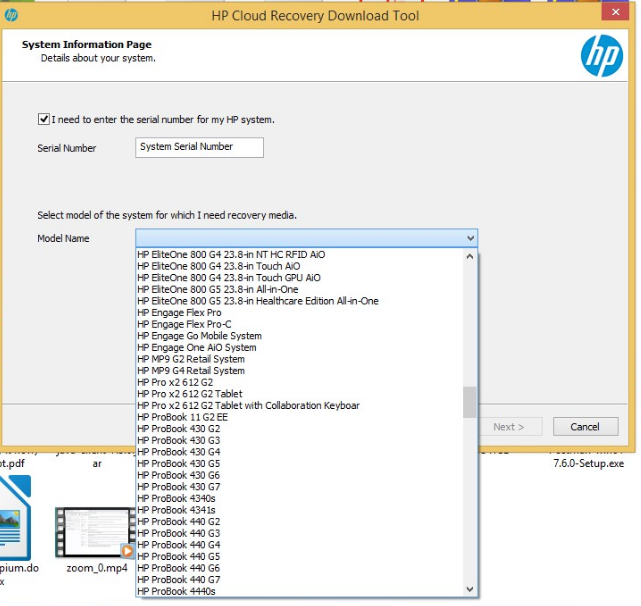Click the System Serial Number input field

click(199, 147)
